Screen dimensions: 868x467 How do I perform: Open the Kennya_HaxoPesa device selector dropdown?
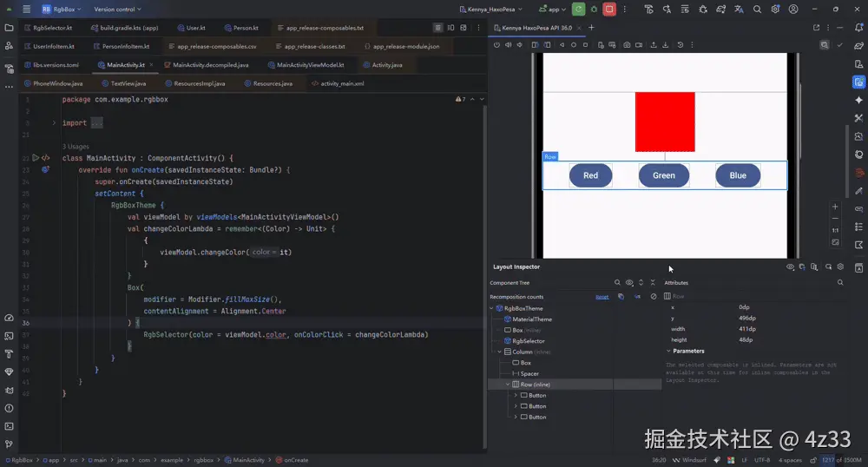[491, 9]
